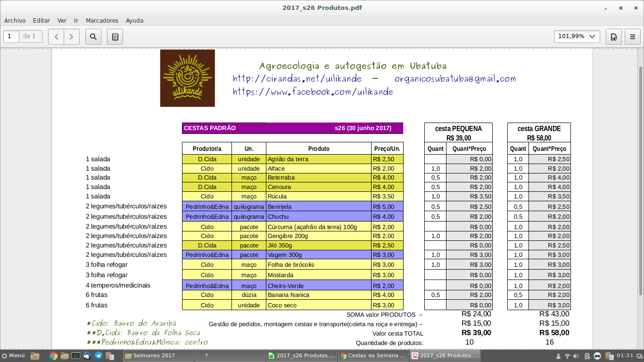Open the Ayuda menu
This screenshot has width=644, height=362.
click(x=134, y=21)
